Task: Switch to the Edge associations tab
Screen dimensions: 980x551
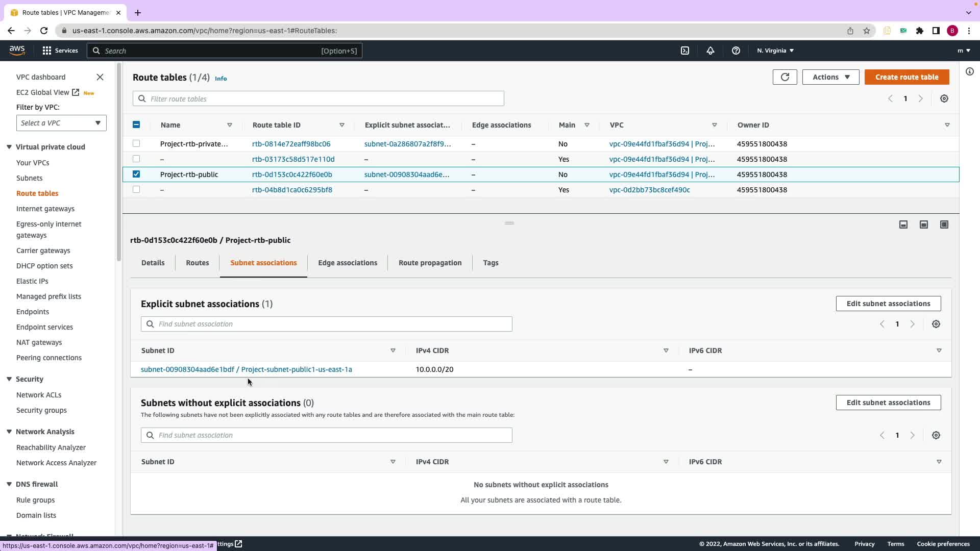Action: (x=347, y=263)
